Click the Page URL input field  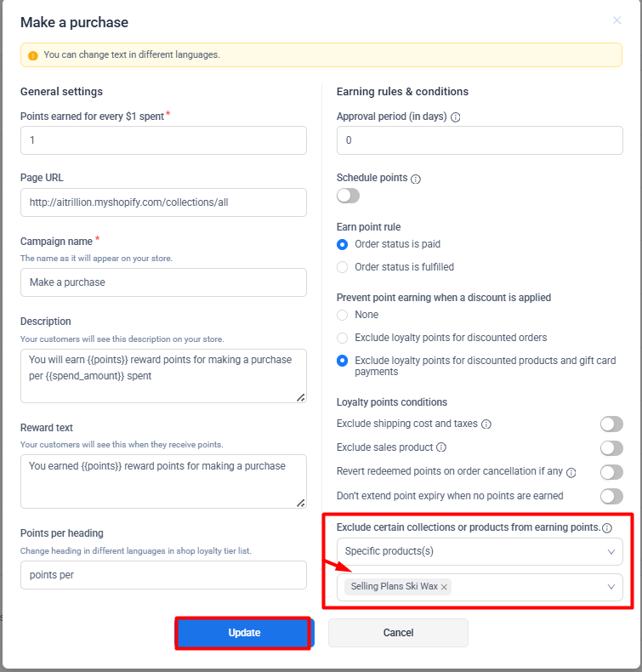pyautogui.click(x=163, y=202)
